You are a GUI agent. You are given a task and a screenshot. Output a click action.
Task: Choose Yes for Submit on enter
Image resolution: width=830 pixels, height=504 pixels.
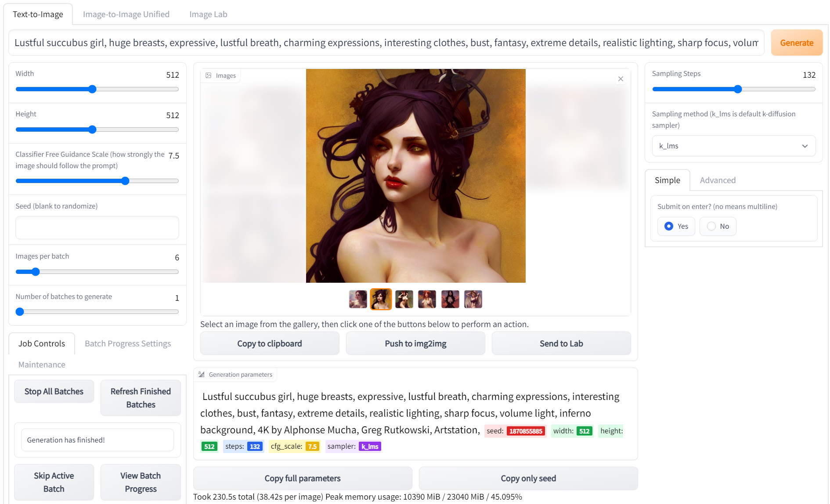[669, 226]
